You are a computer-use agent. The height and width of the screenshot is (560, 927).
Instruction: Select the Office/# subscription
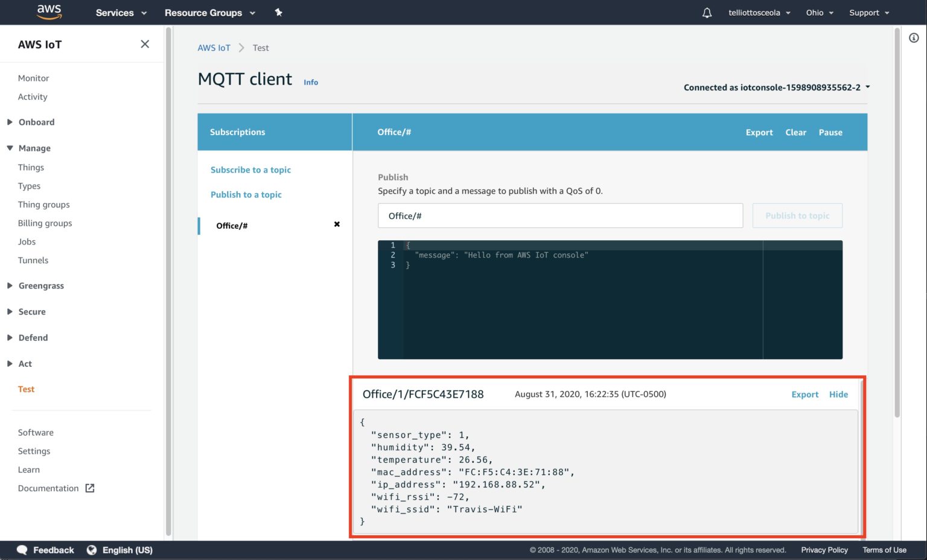tap(232, 226)
